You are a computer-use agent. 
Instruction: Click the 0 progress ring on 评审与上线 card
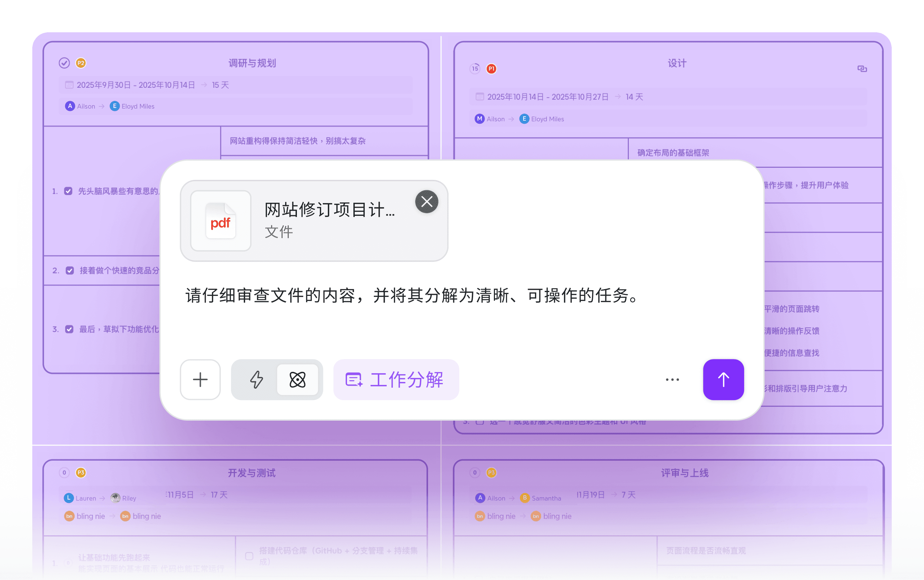[475, 472]
